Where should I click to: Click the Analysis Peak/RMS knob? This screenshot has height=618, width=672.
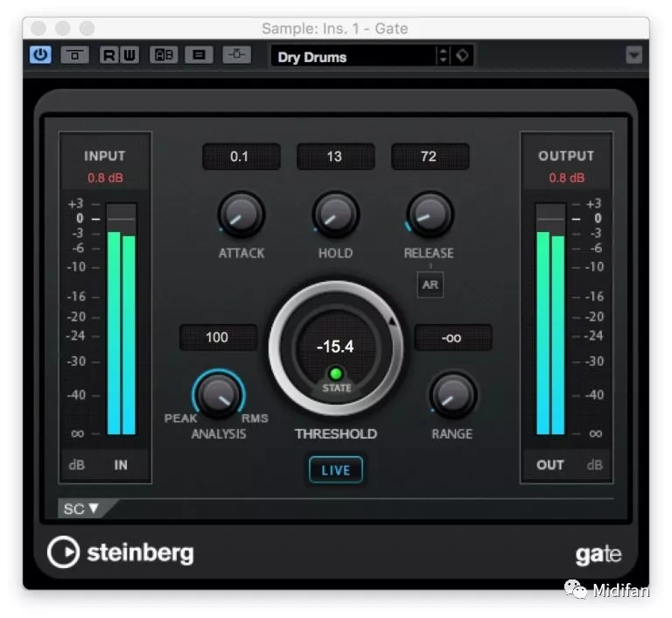[x=218, y=395]
